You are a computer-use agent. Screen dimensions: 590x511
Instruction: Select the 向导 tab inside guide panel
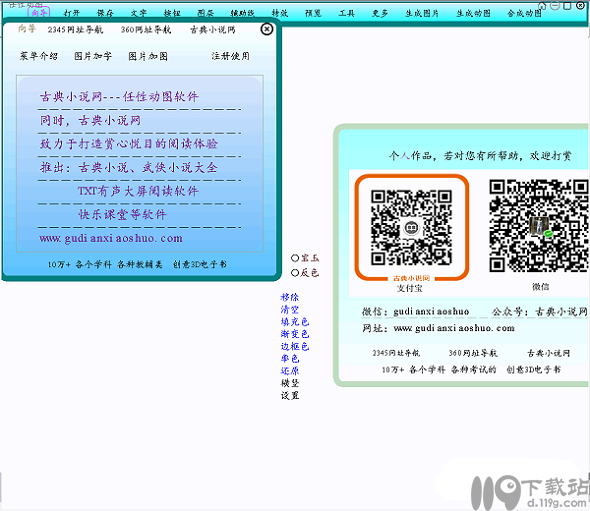(x=27, y=29)
